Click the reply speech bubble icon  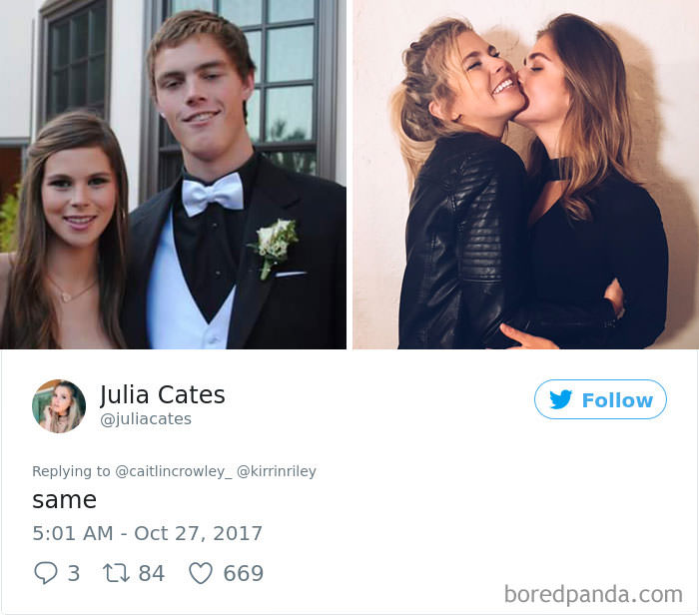(46, 573)
